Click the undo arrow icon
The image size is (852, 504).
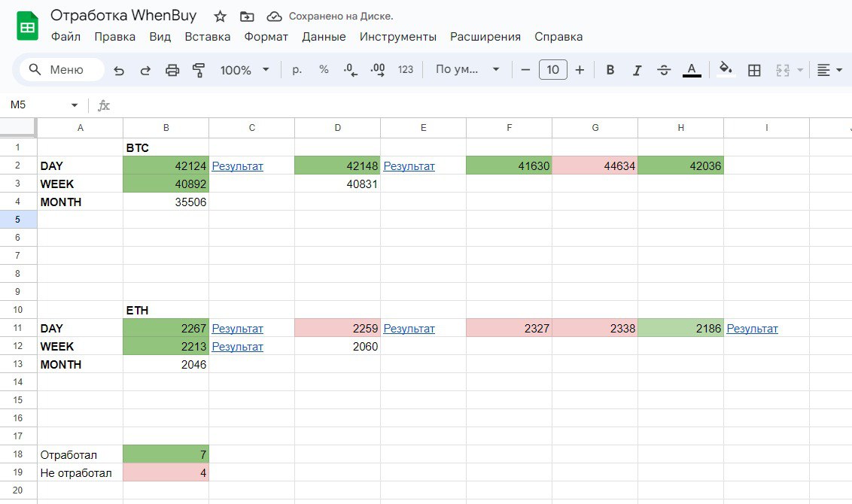[119, 70]
